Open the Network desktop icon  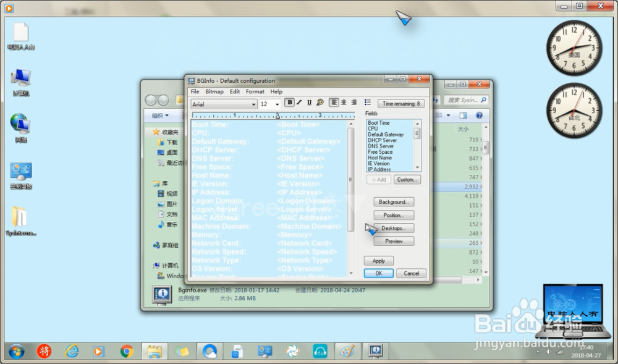pos(21,129)
